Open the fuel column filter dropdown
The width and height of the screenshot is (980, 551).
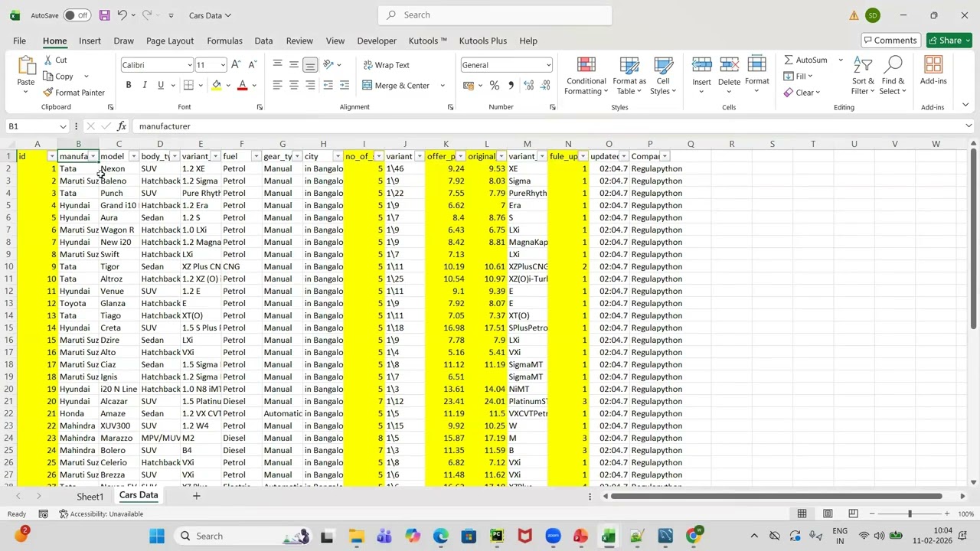click(256, 156)
